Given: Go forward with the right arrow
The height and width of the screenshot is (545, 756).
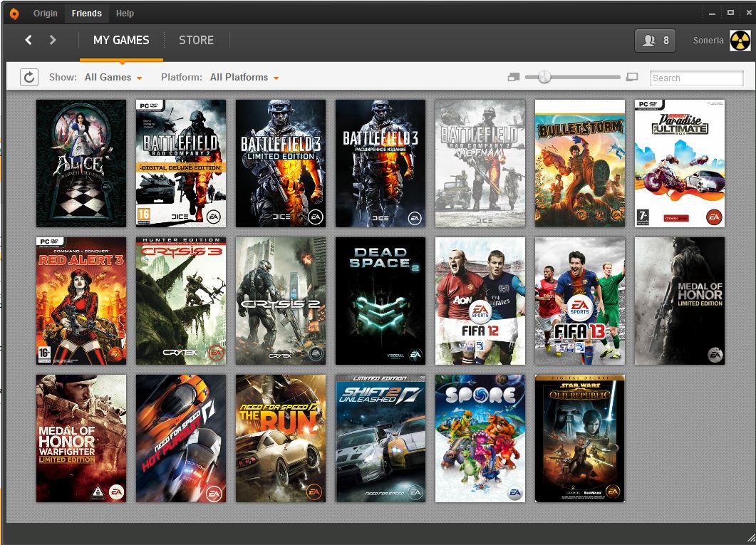Looking at the screenshot, I should (53, 40).
